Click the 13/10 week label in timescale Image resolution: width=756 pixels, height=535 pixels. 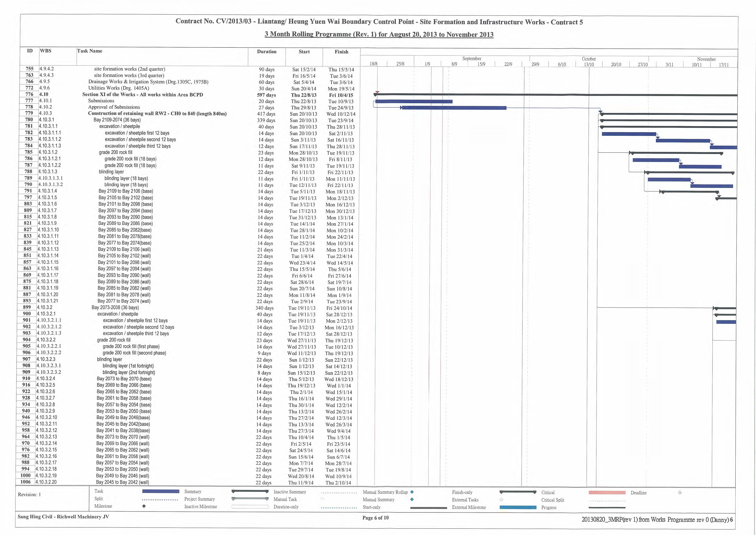[x=589, y=64]
